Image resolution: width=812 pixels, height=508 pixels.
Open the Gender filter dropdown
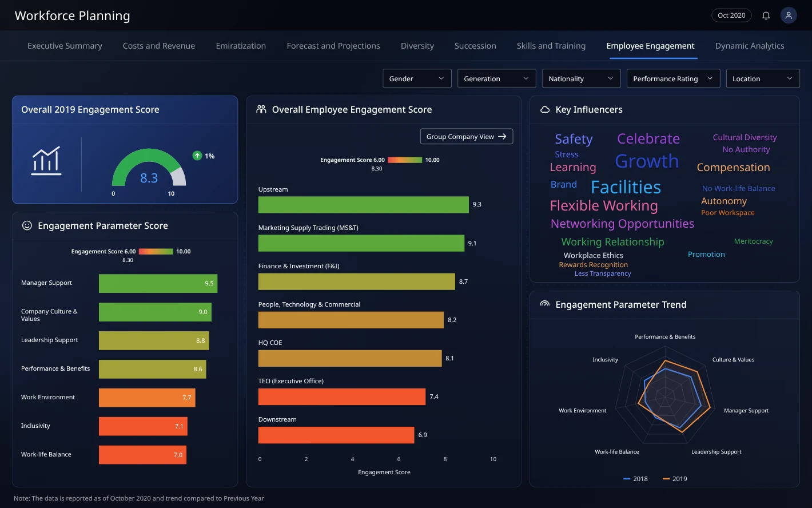pyautogui.click(x=417, y=78)
